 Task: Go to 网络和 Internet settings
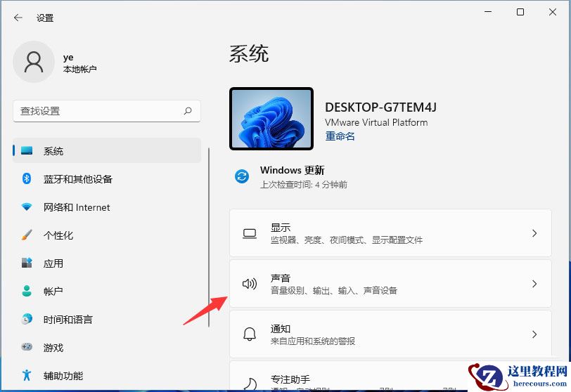coord(107,207)
